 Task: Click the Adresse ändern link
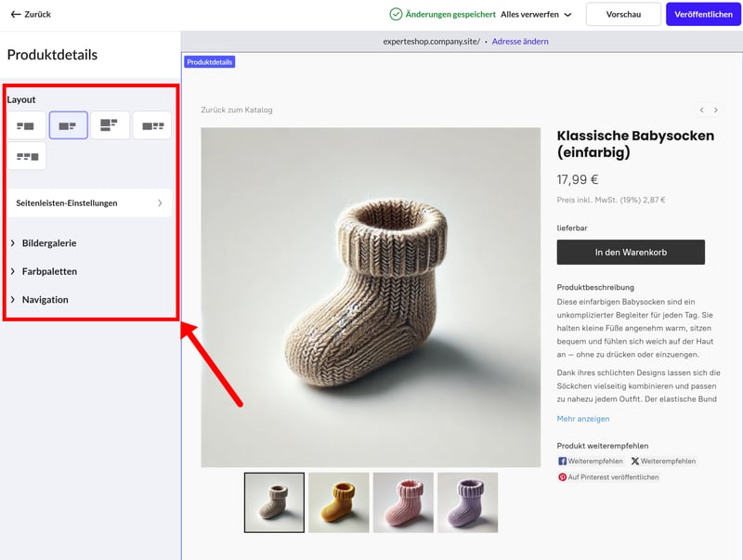click(x=520, y=41)
